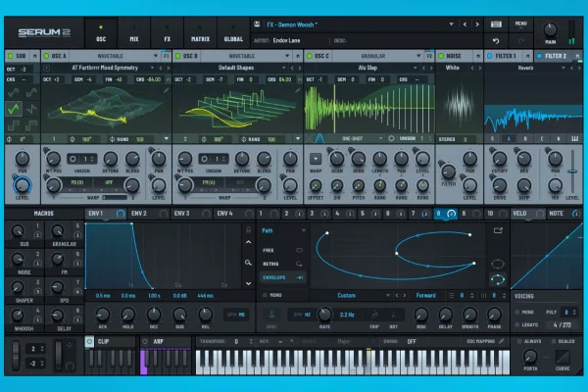This screenshot has height=392, width=588.
Task: Enable the LFO MONO checkbox
Action: click(265, 295)
